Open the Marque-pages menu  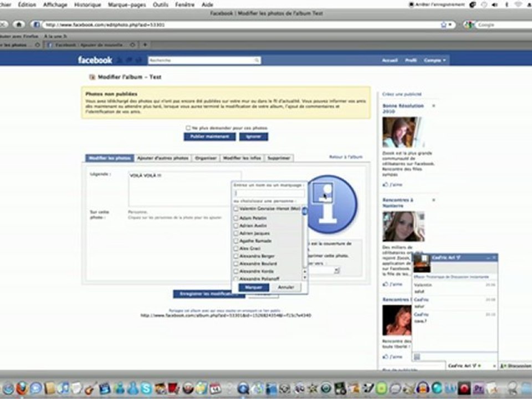point(127,4)
